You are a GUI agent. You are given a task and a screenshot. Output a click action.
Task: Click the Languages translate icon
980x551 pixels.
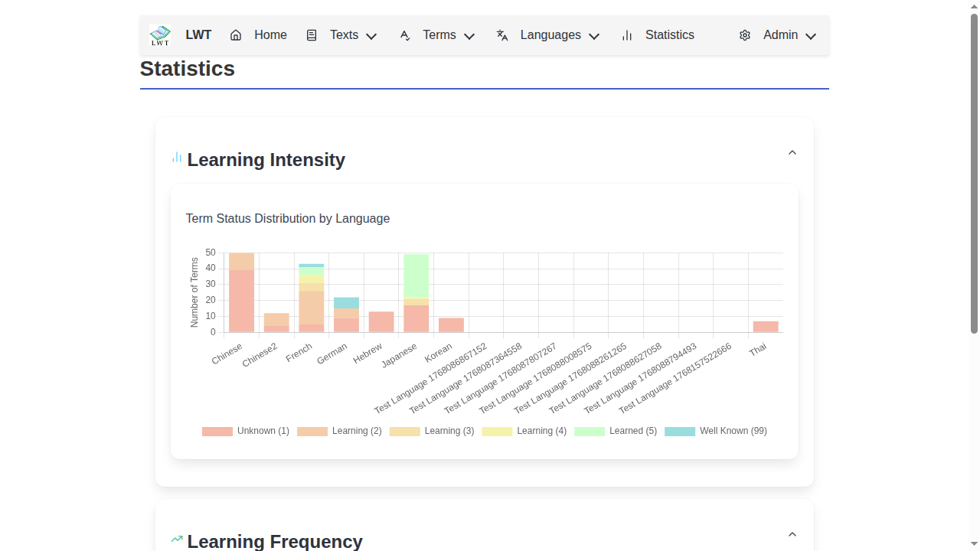pyautogui.click(x=502, y=35)
